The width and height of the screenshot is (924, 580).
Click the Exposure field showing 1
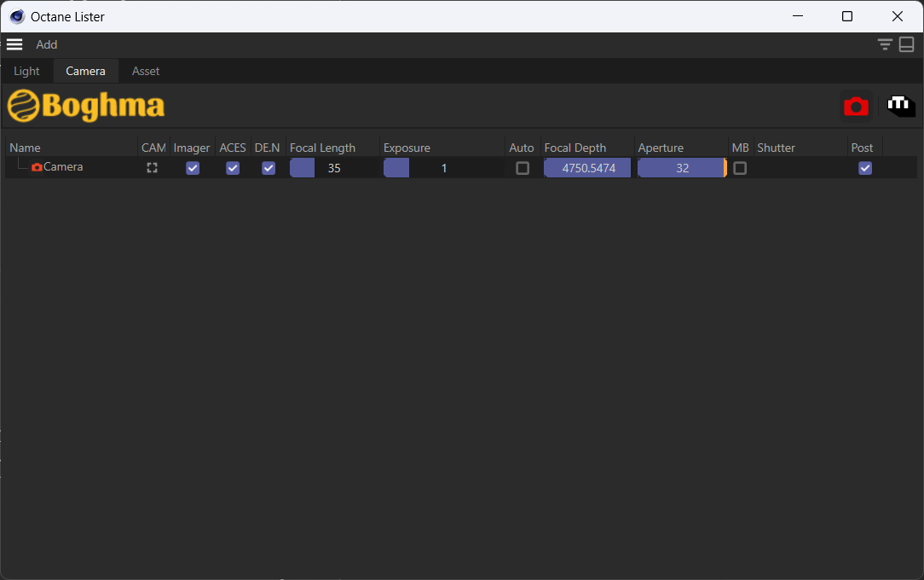click(x=444, y=168)
